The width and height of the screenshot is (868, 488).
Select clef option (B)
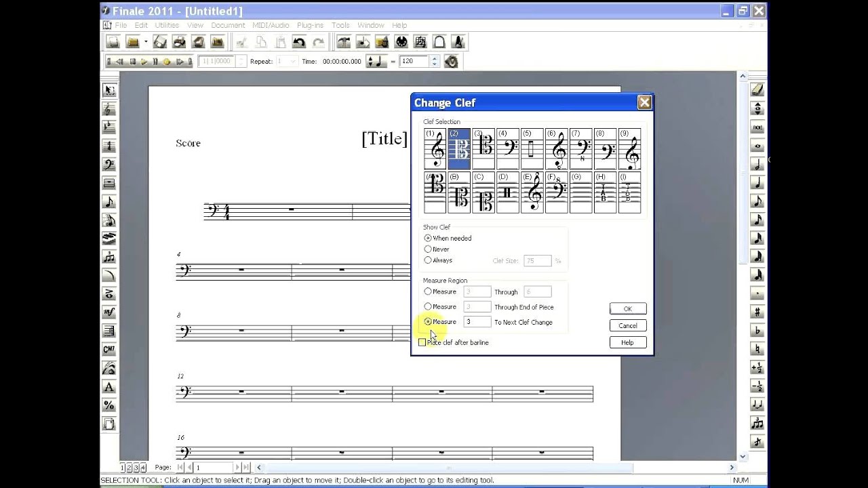pos(459,192)
